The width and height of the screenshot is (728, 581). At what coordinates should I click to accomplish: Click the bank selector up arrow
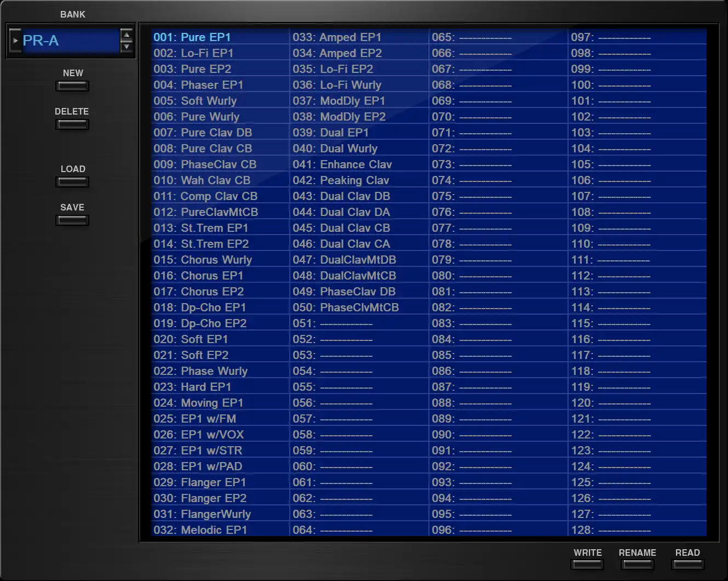pyautogui.click(x=127, y=36)
